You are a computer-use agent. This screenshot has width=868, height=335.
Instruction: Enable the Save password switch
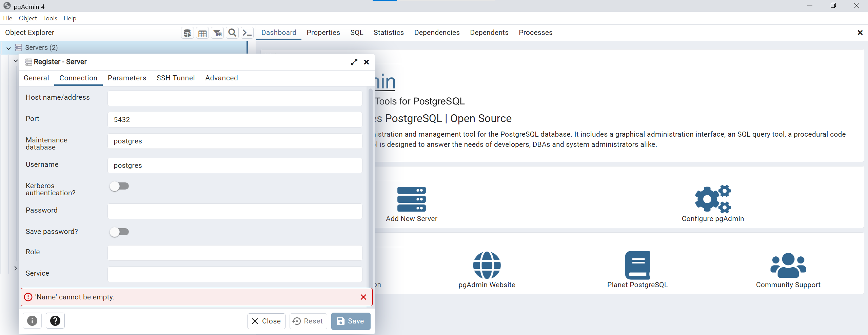tap(119, 232)
